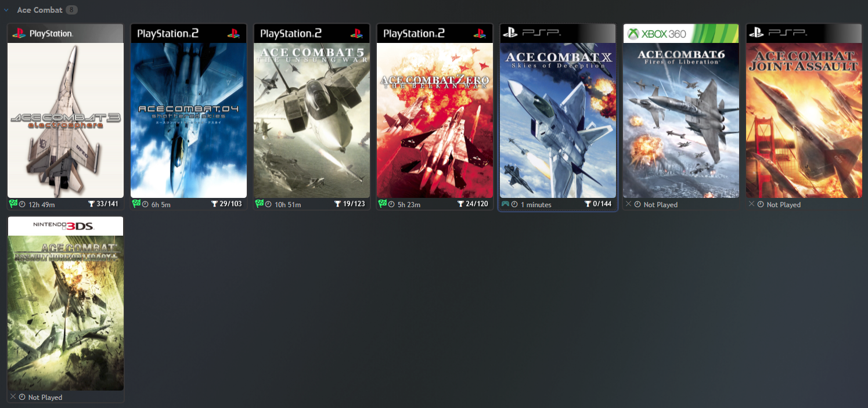Click trophy icon beside 19/123
This screenshot has height=408, width=868.
click(337, 204)
